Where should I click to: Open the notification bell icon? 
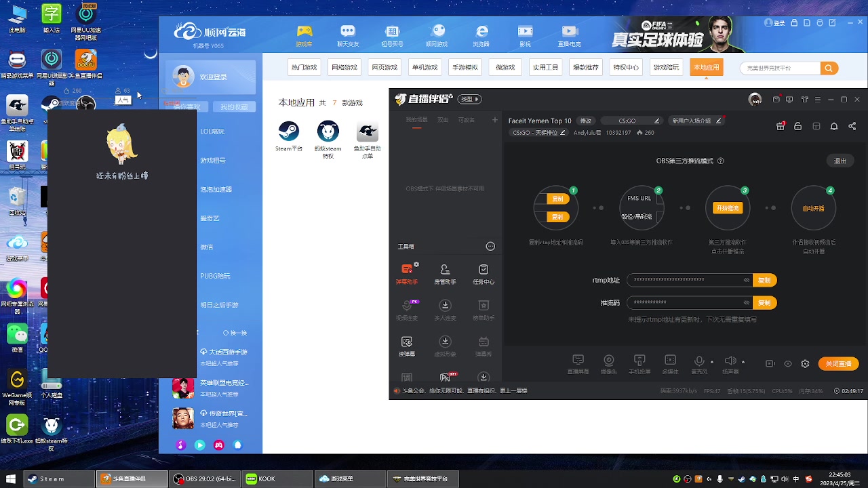point(834,126)
